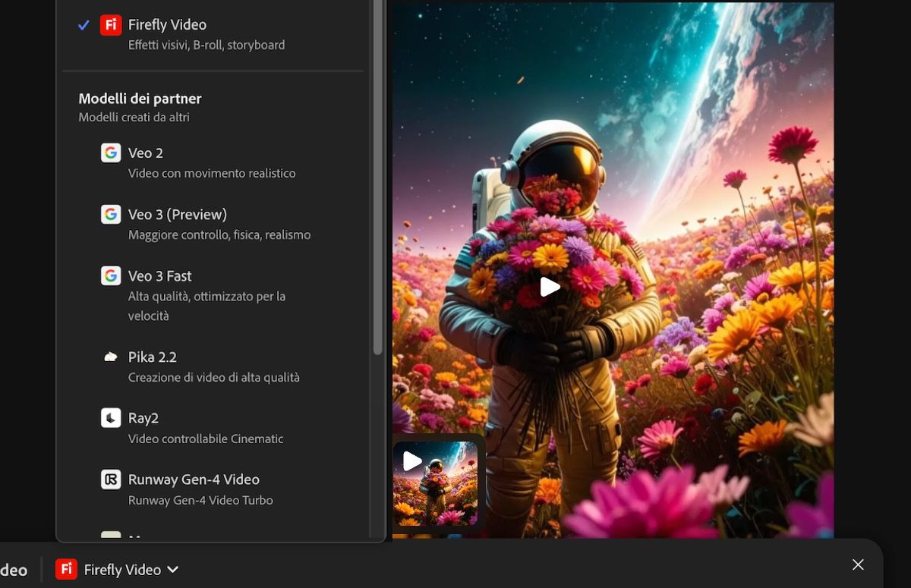Click the Google icon beside Veo 3 Fast

(111, 275)
